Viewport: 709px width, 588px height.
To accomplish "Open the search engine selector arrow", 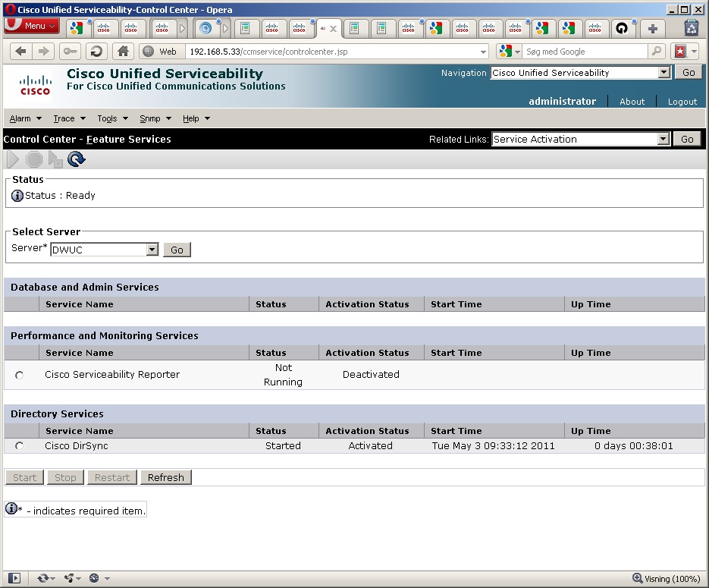I will coord(517,52).
